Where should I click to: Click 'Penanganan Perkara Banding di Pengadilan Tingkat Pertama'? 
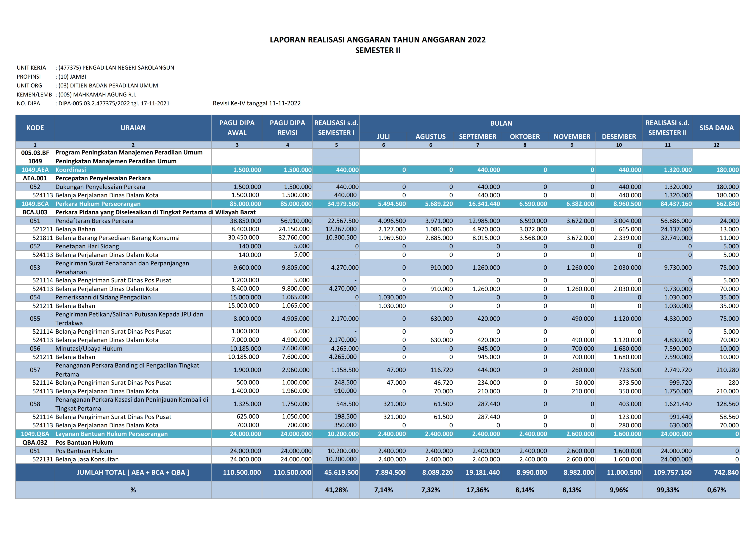[127, 370]
